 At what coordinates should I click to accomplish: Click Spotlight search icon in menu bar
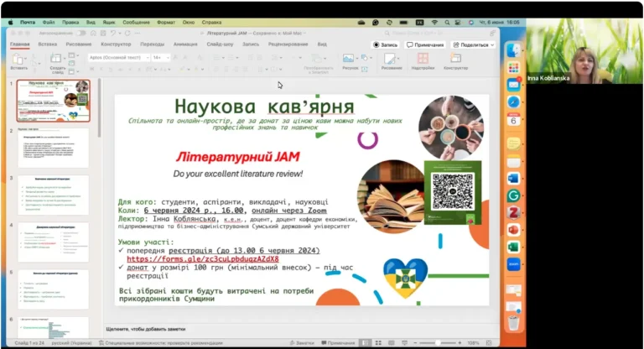(447, 22)
